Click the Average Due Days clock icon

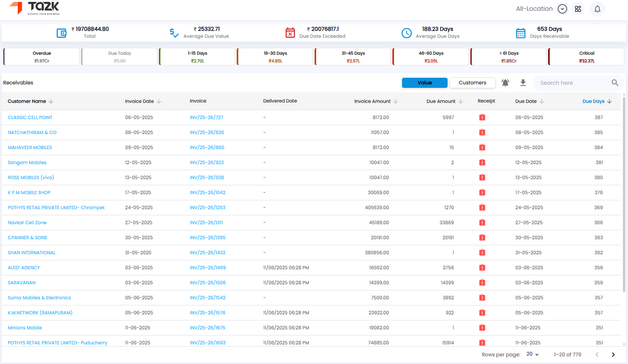pos(407,33)
